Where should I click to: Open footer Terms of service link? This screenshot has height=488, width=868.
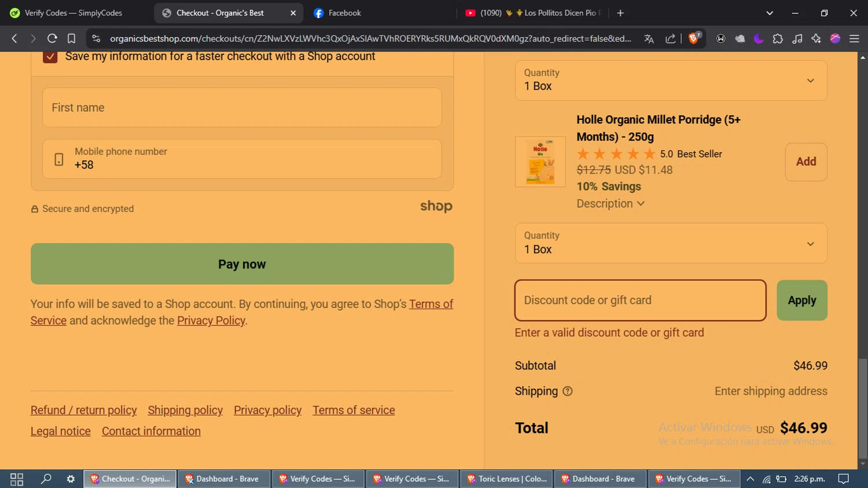(354, 410)
